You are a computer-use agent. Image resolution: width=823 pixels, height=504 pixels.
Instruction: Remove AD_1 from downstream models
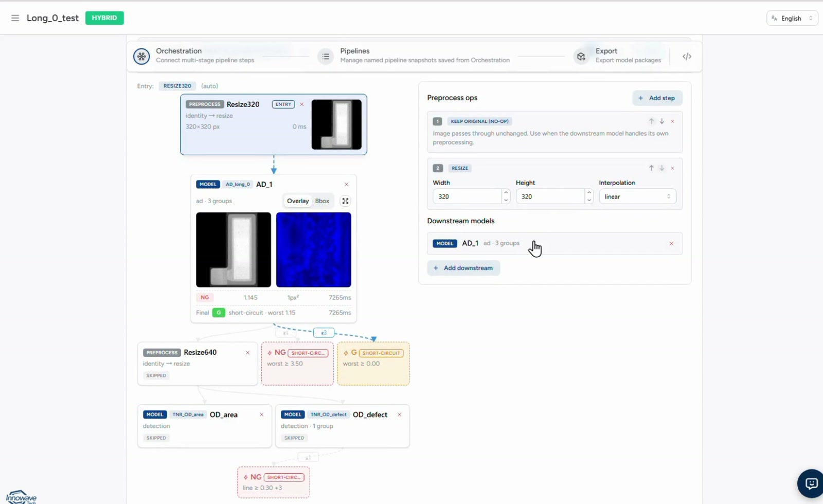(671, 244)
